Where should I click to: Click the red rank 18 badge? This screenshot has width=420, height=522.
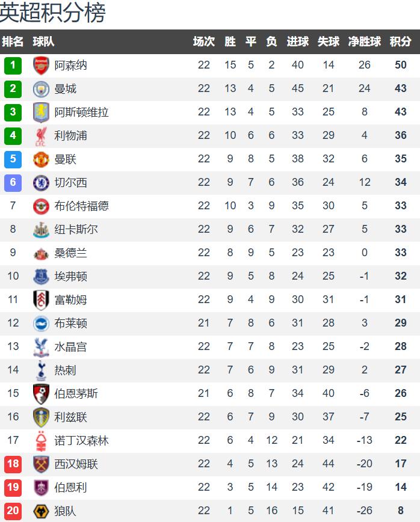[x=13, y=464]
